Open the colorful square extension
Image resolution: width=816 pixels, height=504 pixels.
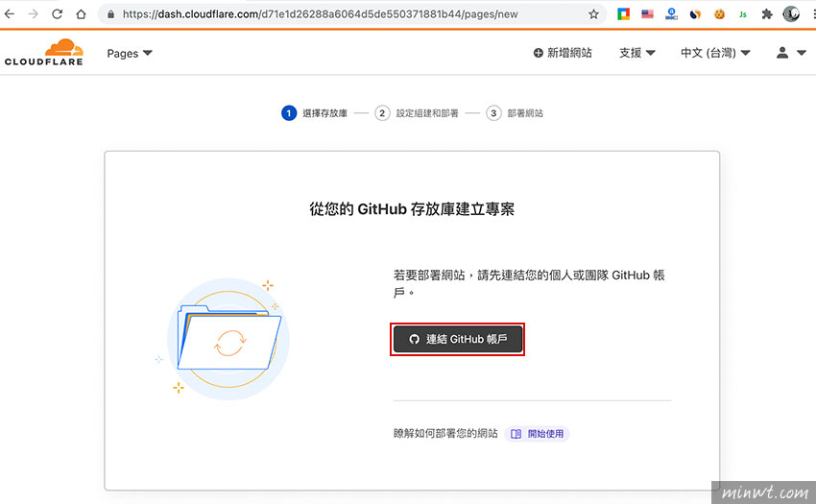(x=623, y=14)
